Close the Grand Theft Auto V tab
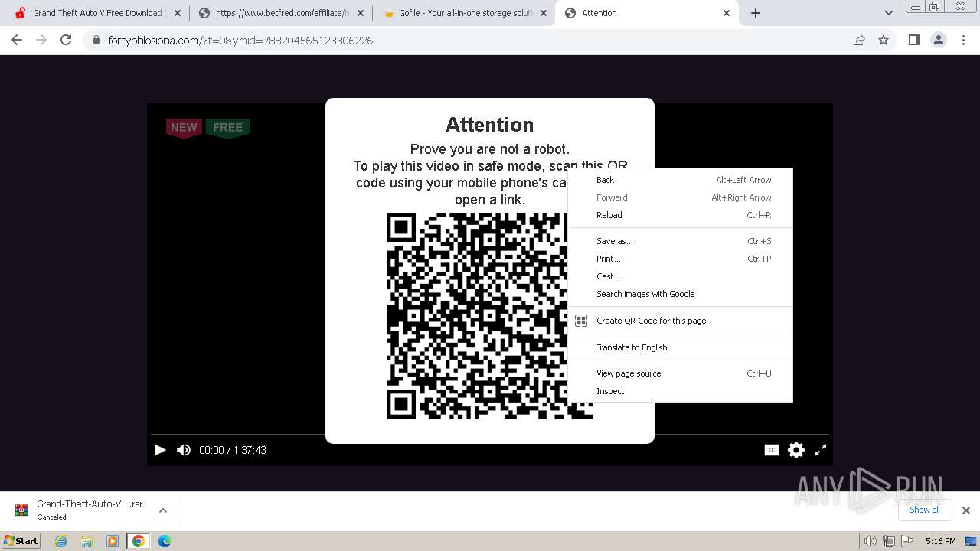Image resolution: width=980 pixels, height=551 pixels. [x=177, y=13]
